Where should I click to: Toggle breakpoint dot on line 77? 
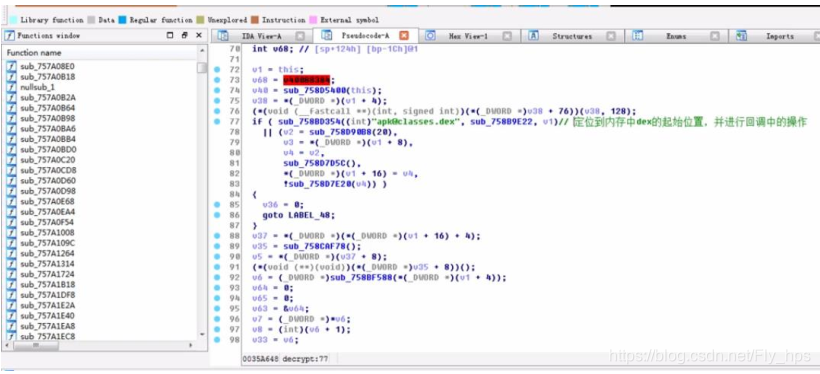coord(217,121)
